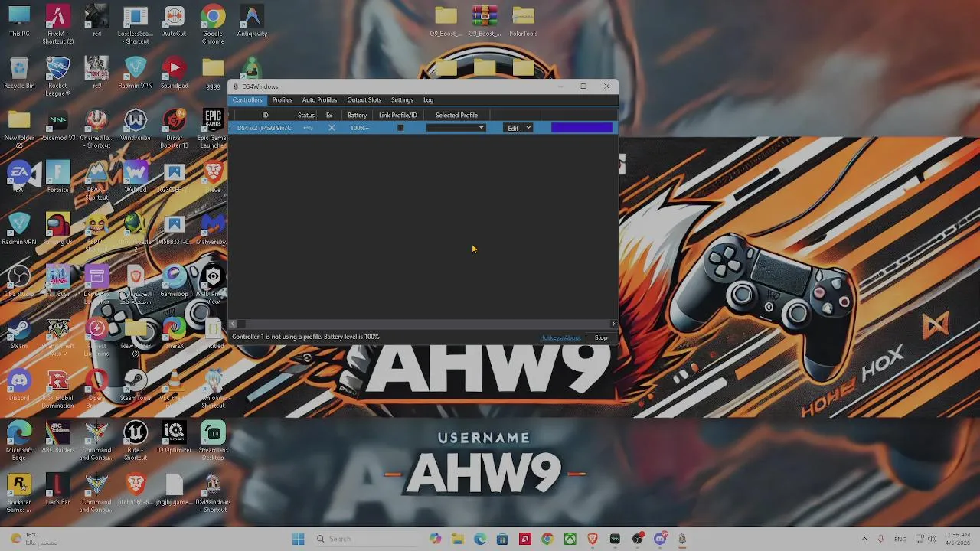Screen dimensions: 980x551
Task: Click the Stop button in DS4Windows
Action: [601, 337]
